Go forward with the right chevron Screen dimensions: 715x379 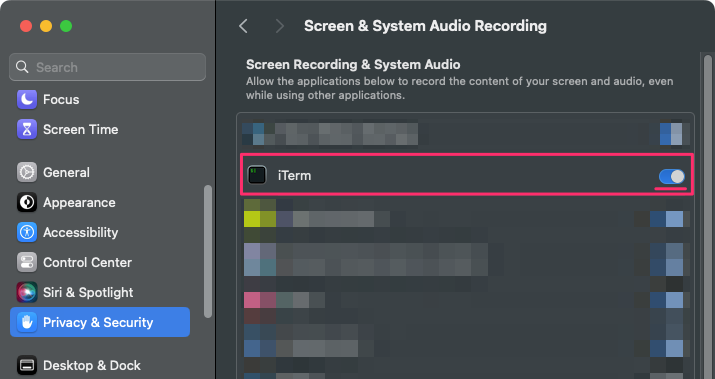coord(280,26)
